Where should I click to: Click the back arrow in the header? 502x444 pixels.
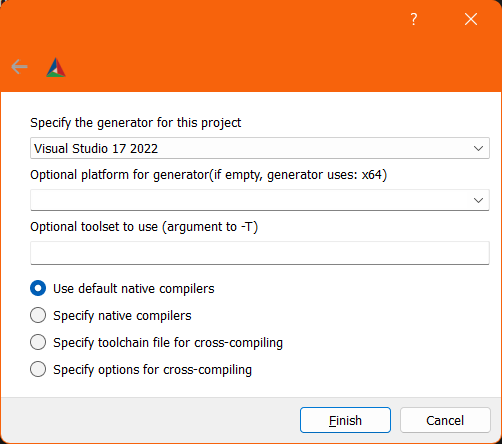(19, 67)
